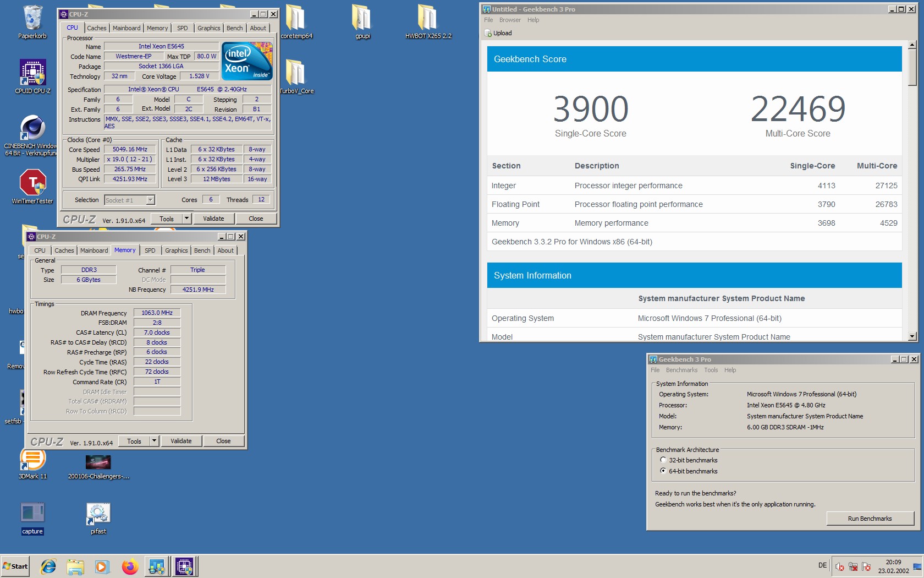This screenshot has width=924, height=578.
Task: Expand Tools dropdown arrow in Memory window
Action: point(154,441)
